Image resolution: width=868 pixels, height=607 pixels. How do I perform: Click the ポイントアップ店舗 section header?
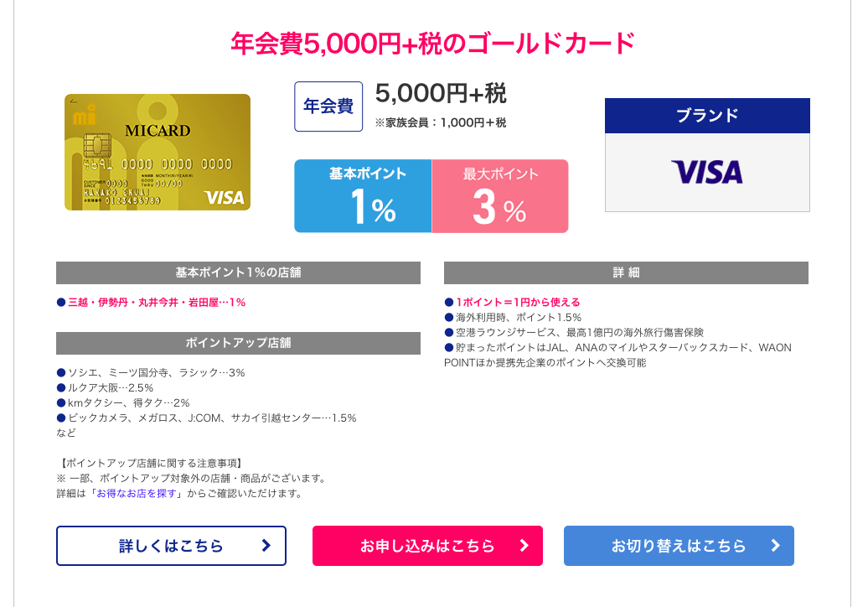(238, 343)
